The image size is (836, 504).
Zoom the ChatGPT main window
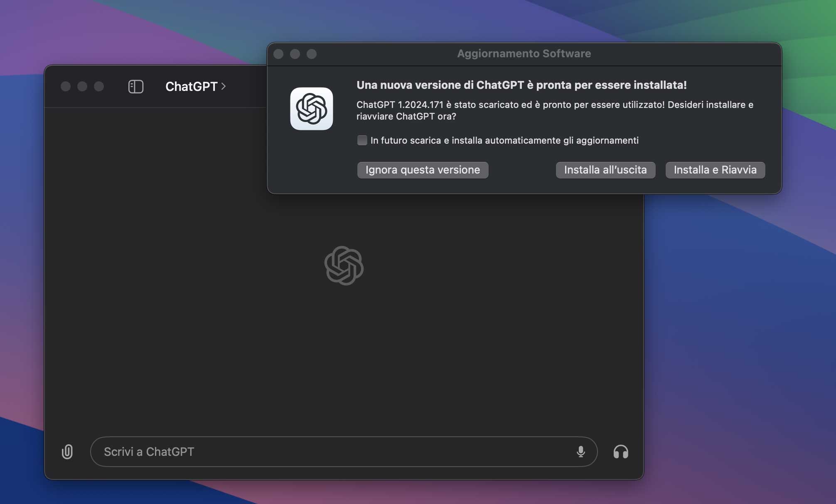(x=99, y=86)
